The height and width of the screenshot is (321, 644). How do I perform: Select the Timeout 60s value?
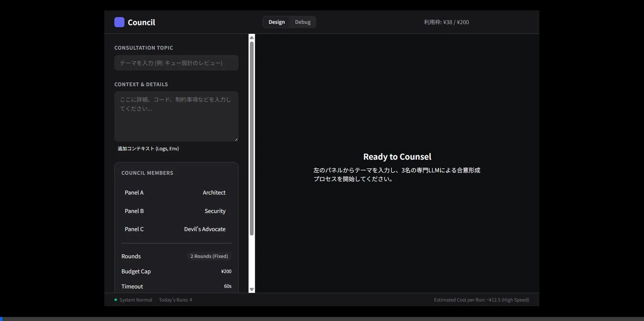pos(227,286)
